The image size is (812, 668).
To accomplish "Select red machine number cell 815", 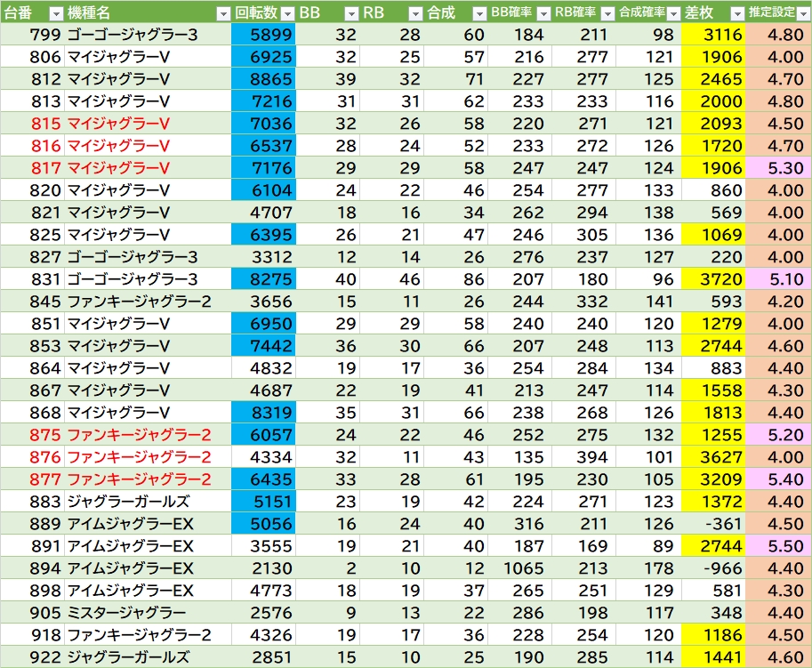I will 32,124.
